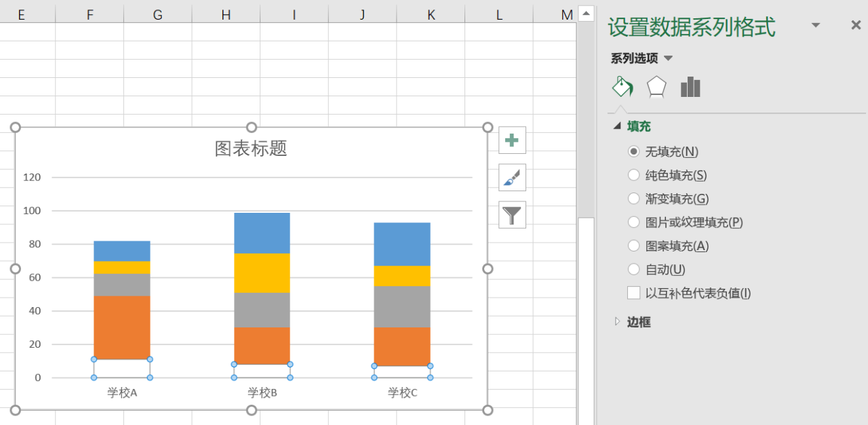Image resolution: width=868 pixels, height=425 pixels.
Task: Select the 无填充(N) radio button
Action: (x=633, y=151)
